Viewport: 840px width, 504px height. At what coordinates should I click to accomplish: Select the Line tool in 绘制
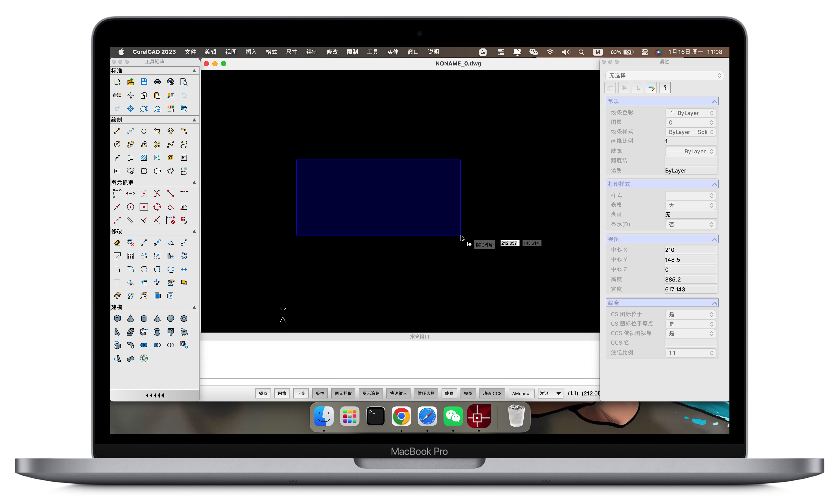(117, 131)
